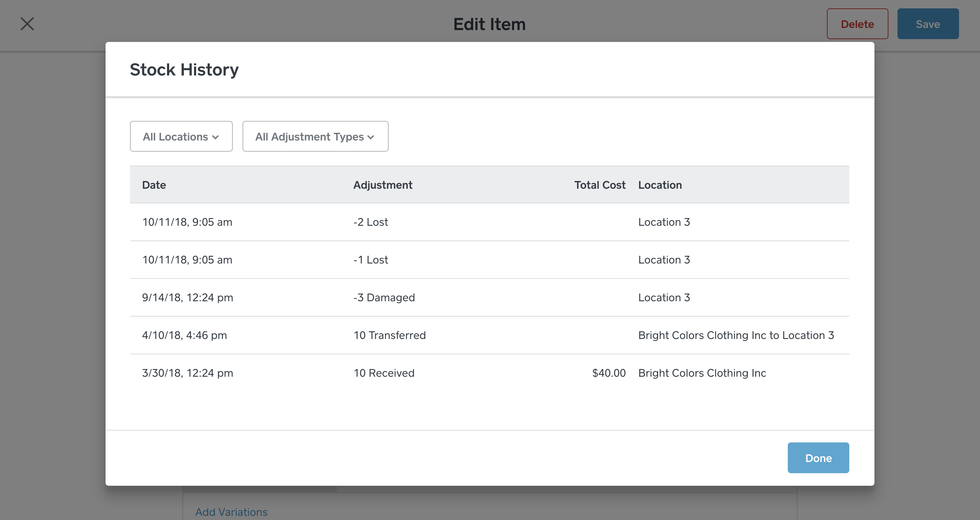Click the Adjustment column header

click(x=382, y=185)
